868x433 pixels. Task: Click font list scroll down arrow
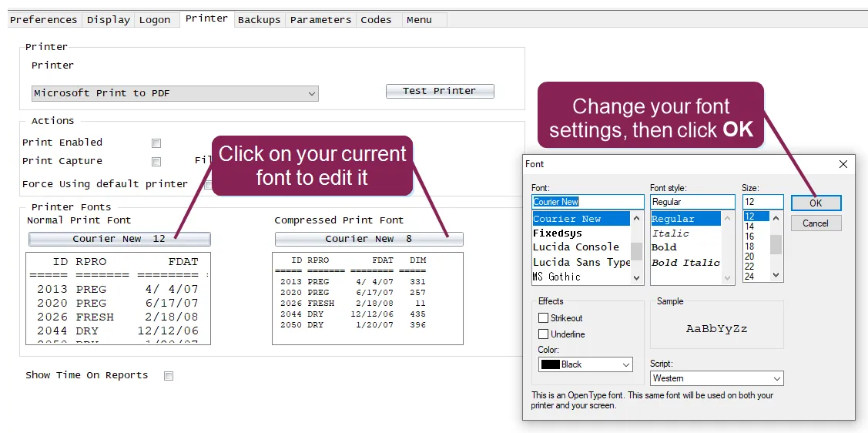click(637, 277)
